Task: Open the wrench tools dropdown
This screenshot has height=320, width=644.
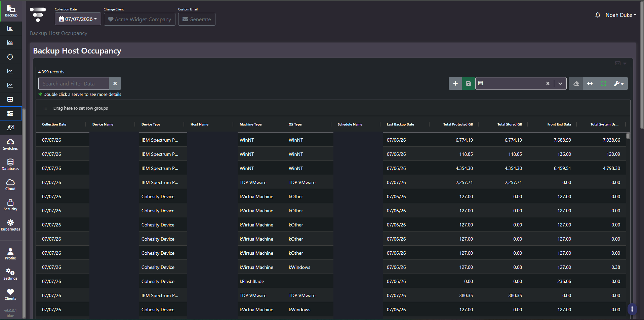Action: [x=619, y=83]
